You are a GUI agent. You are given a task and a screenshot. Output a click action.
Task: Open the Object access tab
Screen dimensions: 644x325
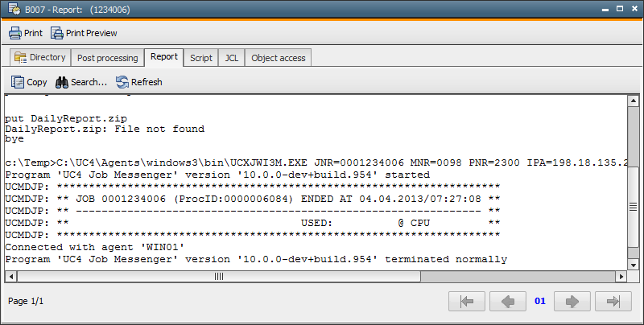tap(278, 58)
